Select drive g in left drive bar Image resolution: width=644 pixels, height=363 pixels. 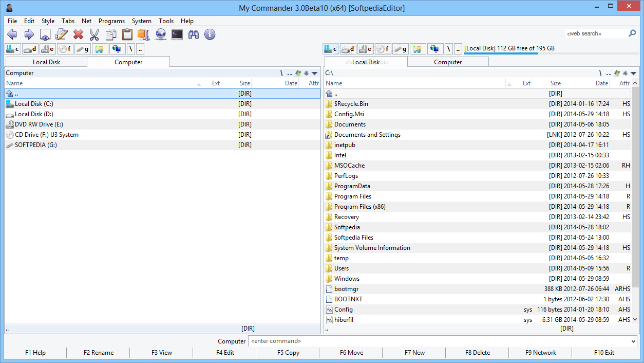tap(83, 49)
